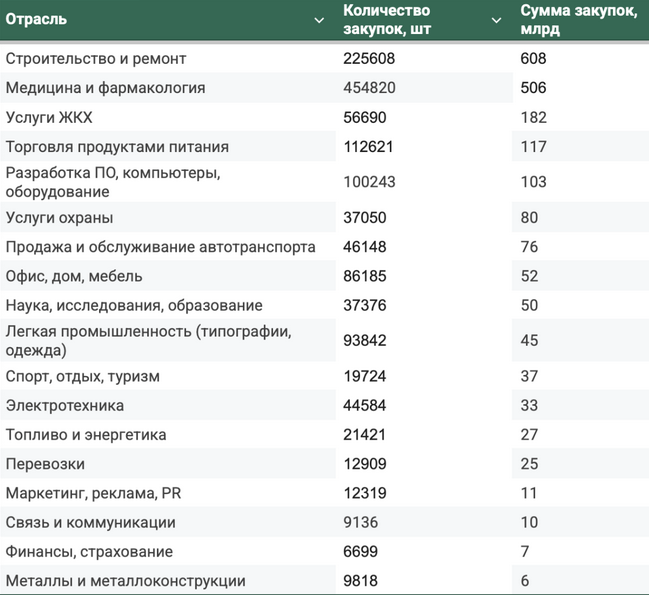
Task: Select the Сумма закупок, млрд header
Action: pos(579,19)
